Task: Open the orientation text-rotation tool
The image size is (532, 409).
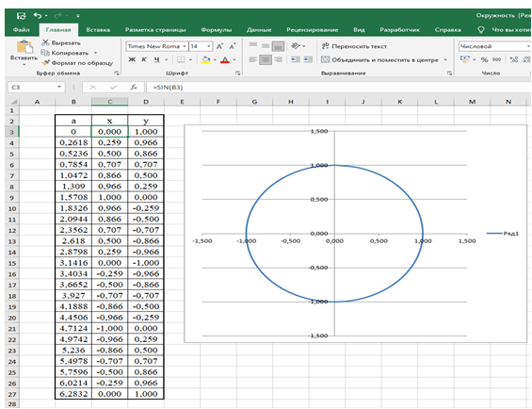Action: 296,46
